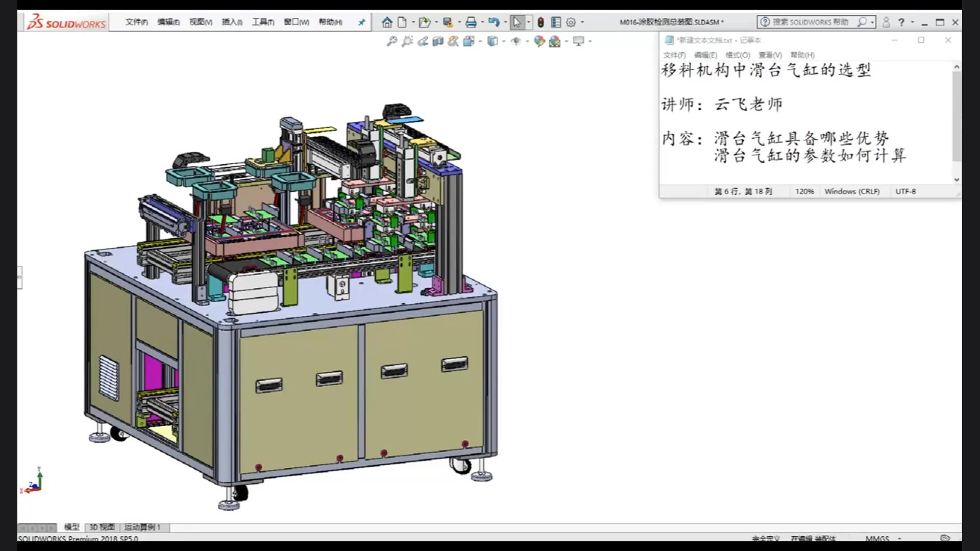
Task: Expand the search box dropdown arrow
Action: click(x=872, y=22)
